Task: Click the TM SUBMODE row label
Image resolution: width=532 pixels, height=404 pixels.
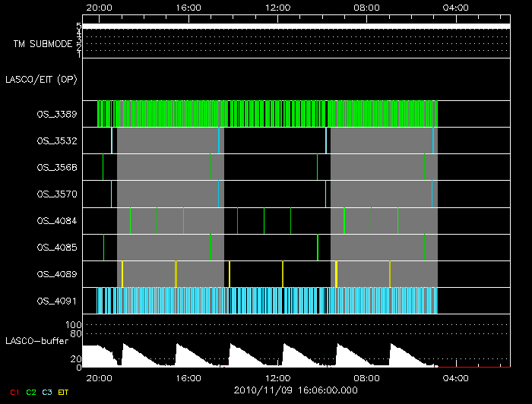Action: point(43,44)
